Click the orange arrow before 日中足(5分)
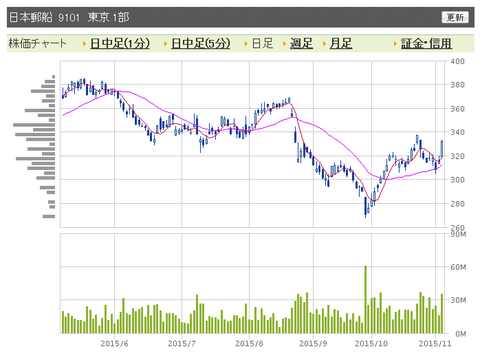The width and height of the screenshot is (480, 360). pos(165,44)
